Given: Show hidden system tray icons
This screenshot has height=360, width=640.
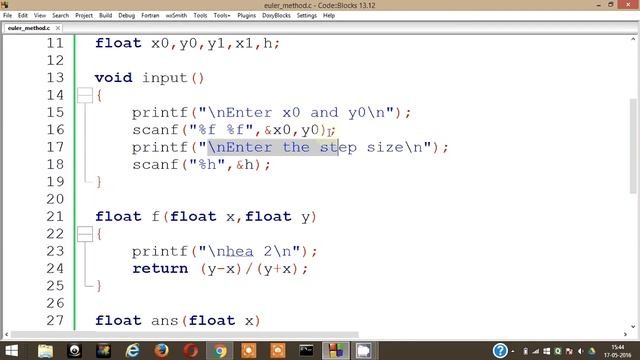Looking at the screenshot, I should 513,351.
